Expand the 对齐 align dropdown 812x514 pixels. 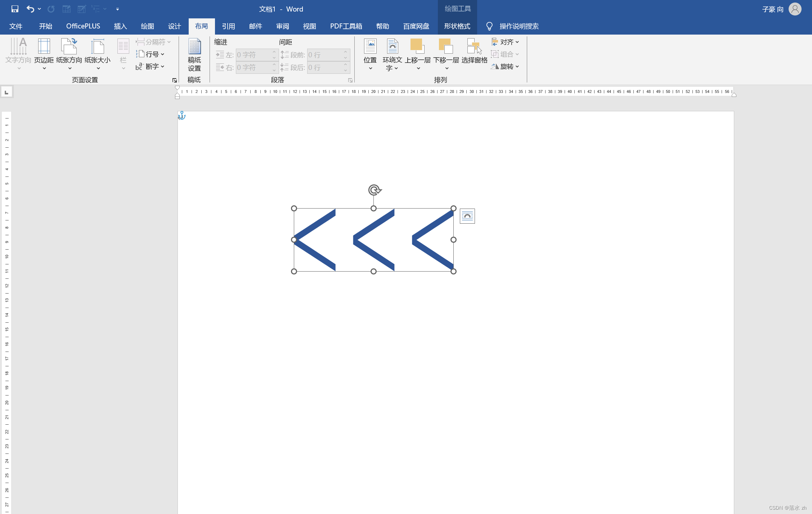point(506,42)
